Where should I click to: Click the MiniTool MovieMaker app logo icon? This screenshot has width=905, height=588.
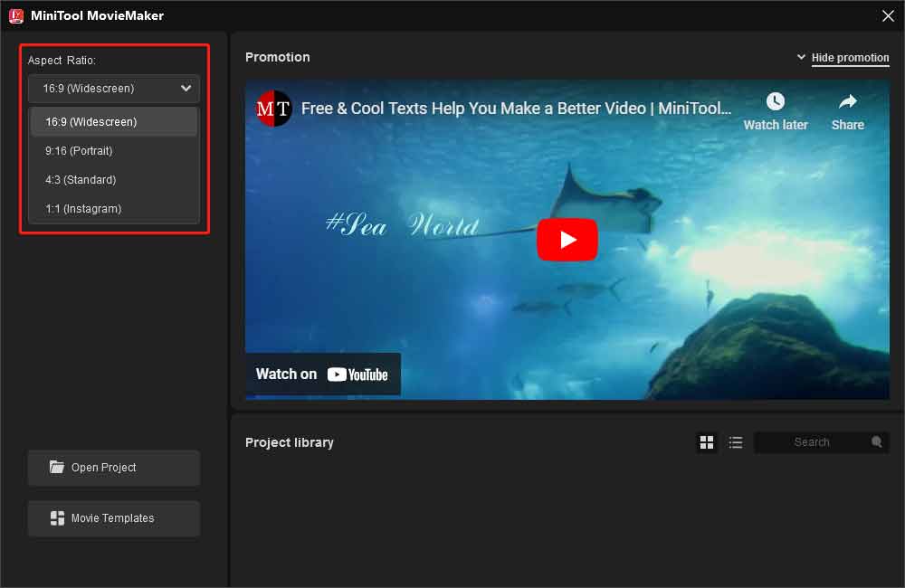pos(16,15)
